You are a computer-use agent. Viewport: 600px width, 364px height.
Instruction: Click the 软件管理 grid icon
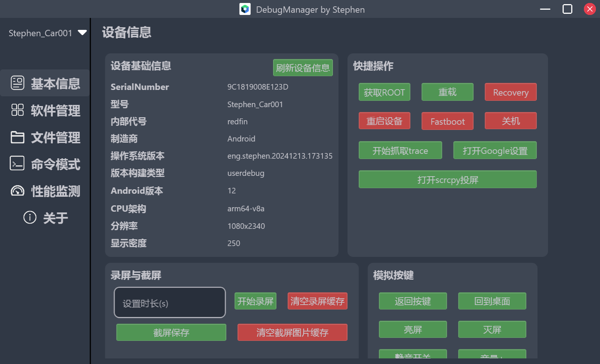coord(18,110)
